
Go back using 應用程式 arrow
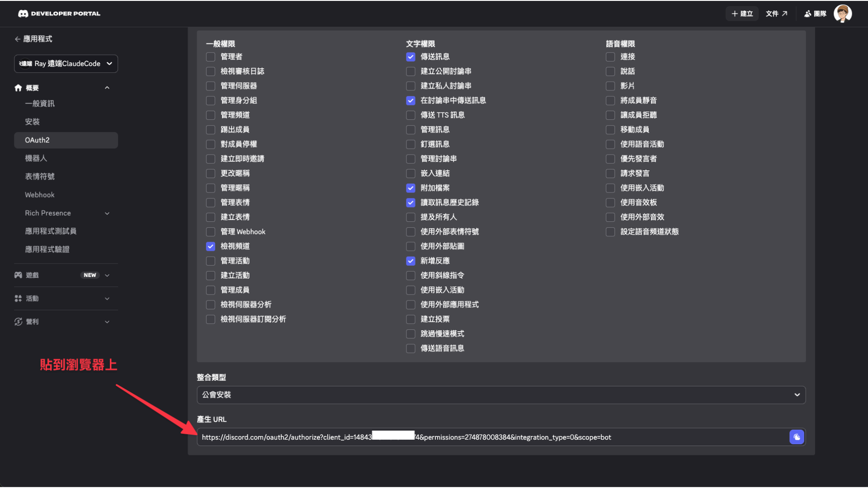coord(18,39)
